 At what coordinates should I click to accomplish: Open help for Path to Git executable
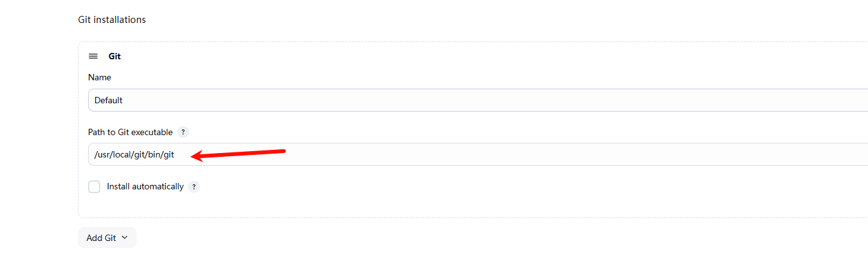[x=183, y=132]
